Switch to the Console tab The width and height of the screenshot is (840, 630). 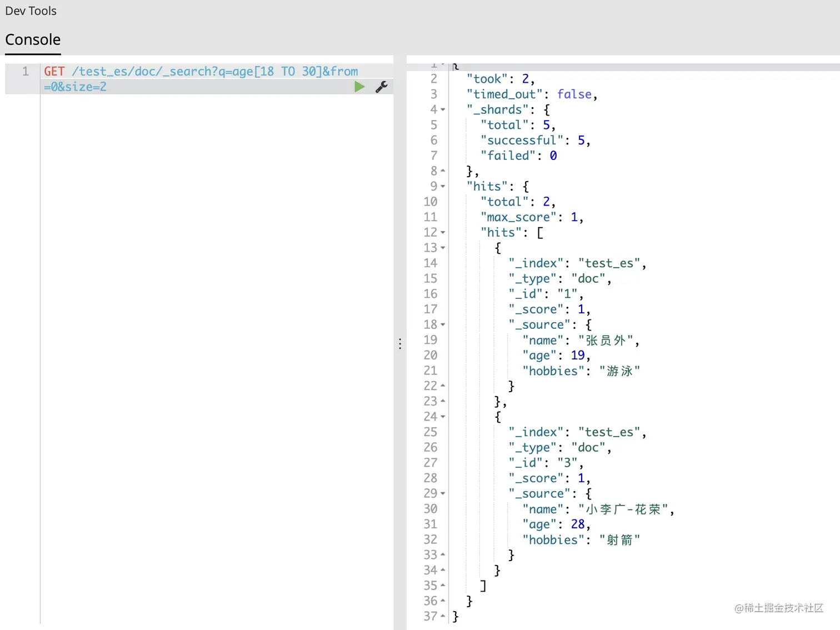pos(33,40)
